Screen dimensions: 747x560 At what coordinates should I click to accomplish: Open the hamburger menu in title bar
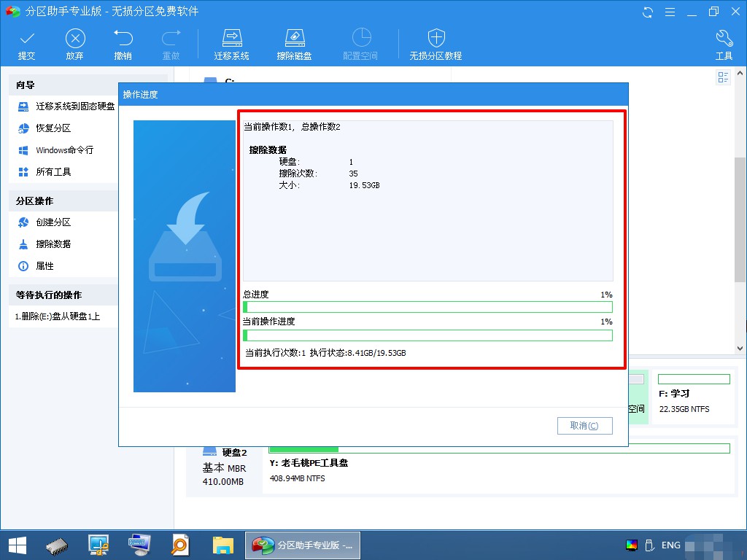[670, 12]
